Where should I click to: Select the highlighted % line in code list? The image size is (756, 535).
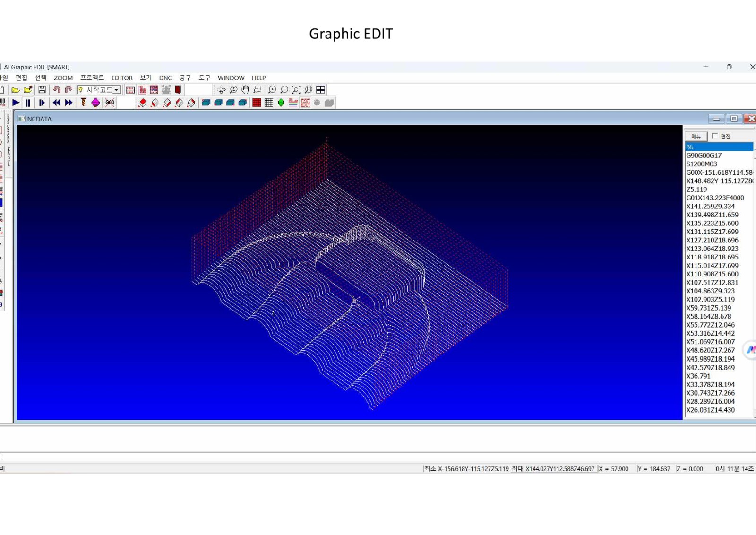719,147
